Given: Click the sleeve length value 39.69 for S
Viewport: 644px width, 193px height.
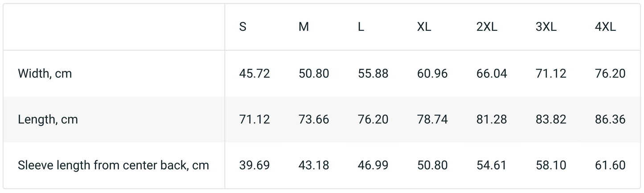Looking at the screenshot, I should tap(254, 165).
